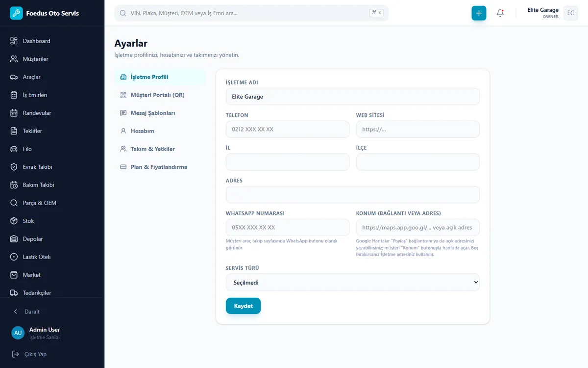The image size is (588, 368).
Task: Click the EG avatar badge
Action: (x=571, y=13)
